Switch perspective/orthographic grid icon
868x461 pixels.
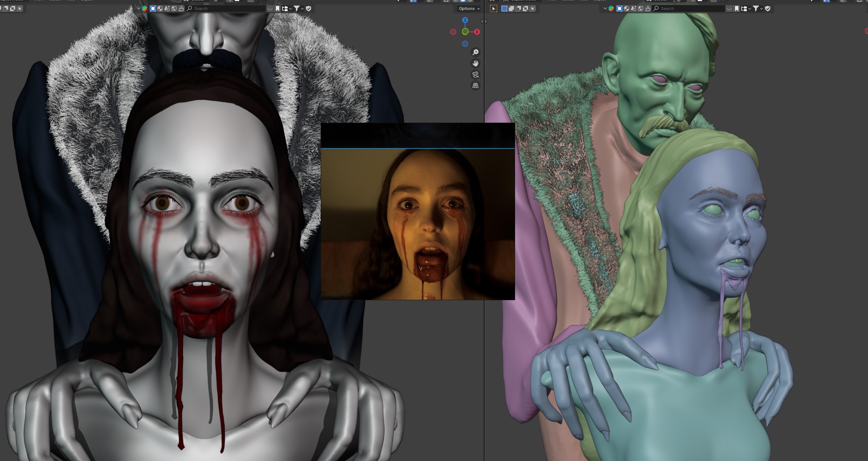pyautogui.click(x=475, y=86)
